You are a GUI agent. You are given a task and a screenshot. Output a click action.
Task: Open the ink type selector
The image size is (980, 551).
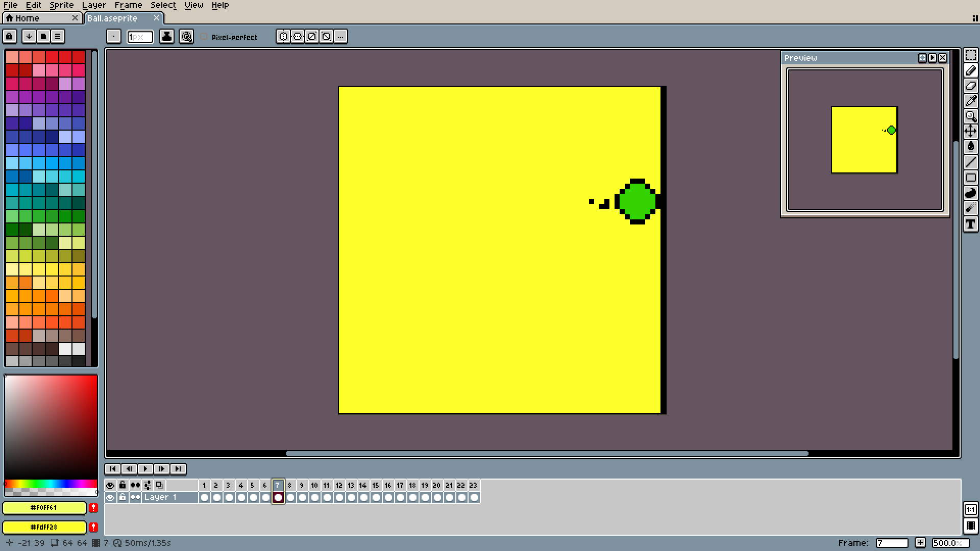tap(166, 36)
